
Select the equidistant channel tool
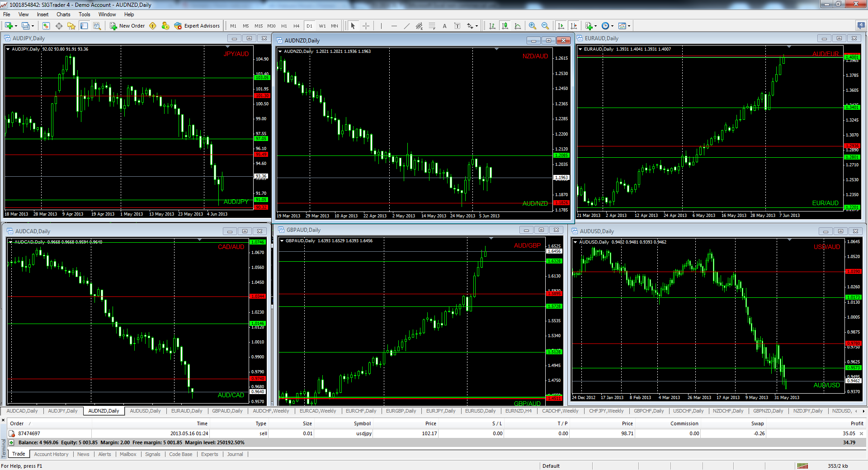point(419,26)
